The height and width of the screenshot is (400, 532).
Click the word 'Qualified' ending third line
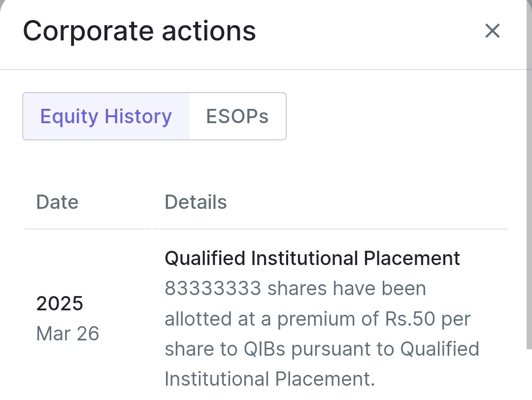point(440,349)
